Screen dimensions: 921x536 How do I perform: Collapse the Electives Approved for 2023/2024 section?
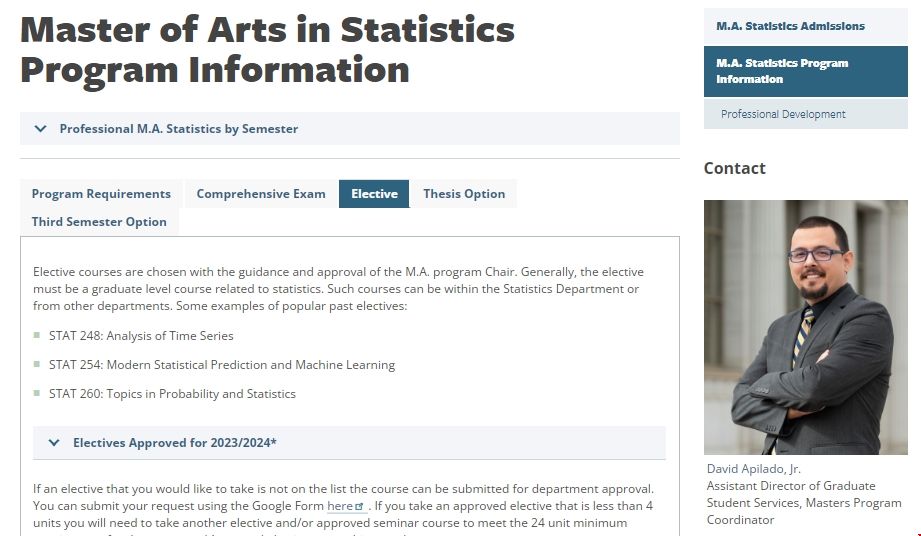click(174, 442)
